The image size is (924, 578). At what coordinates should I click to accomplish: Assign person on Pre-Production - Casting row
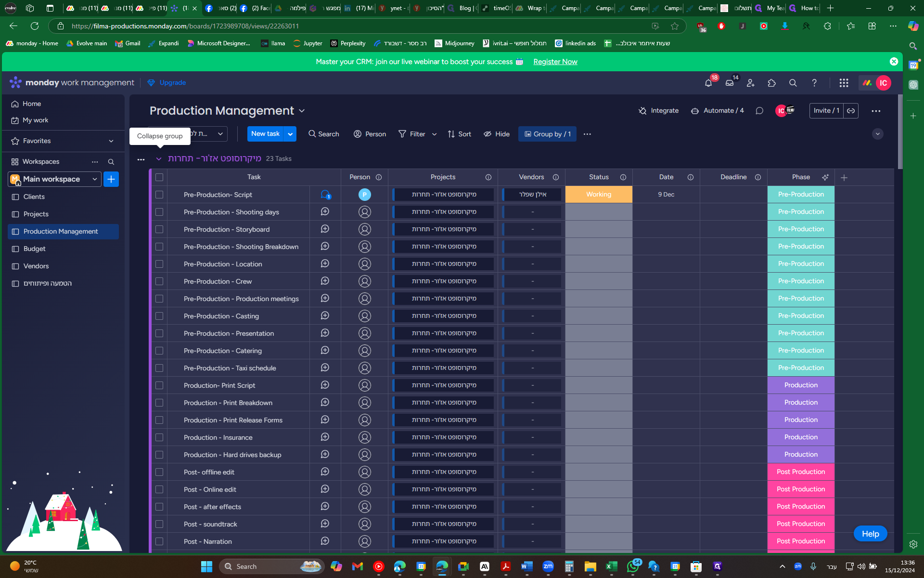coord(365,316)
